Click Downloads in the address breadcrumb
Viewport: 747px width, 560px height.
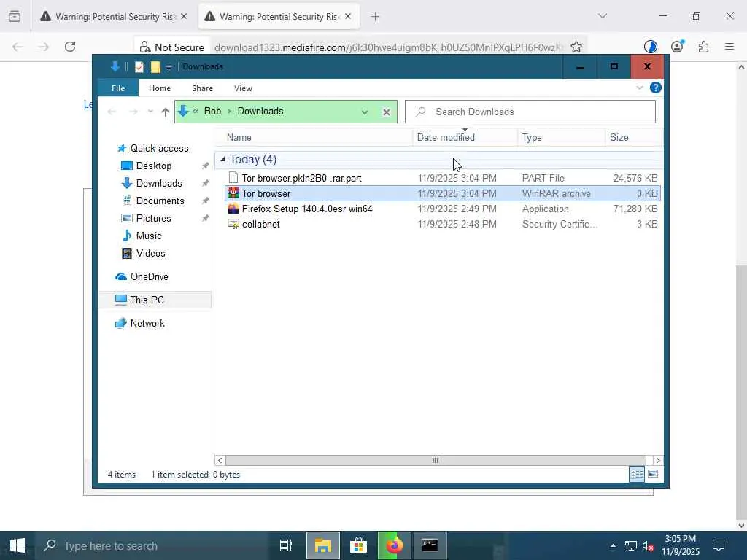coord(260,111)
